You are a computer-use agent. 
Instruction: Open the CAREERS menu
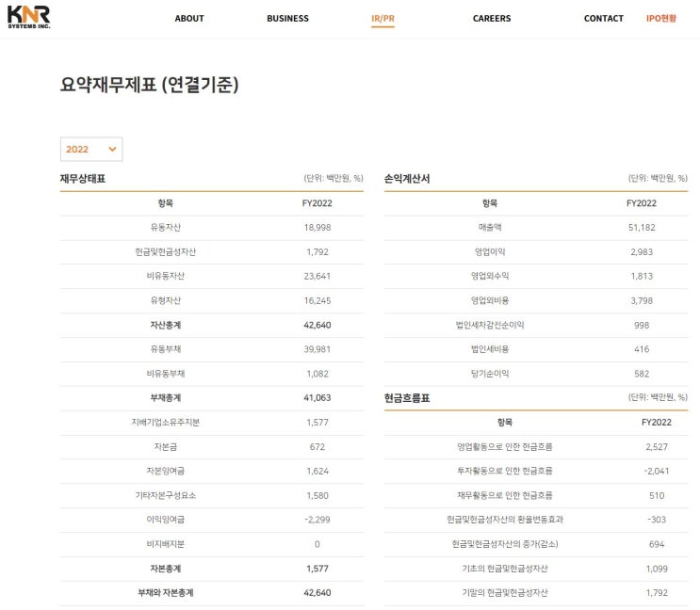coord(492,18)
